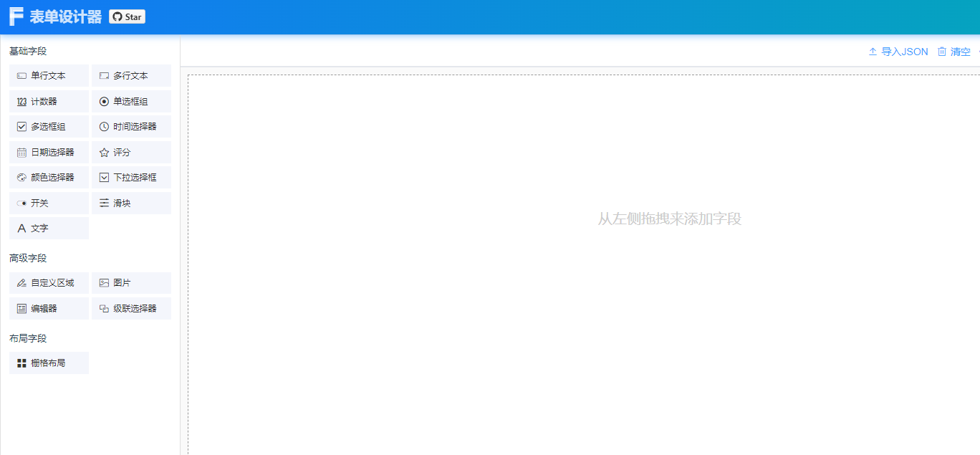Select the 评分 rating component

pyautogui.click(x=131, y=153)
